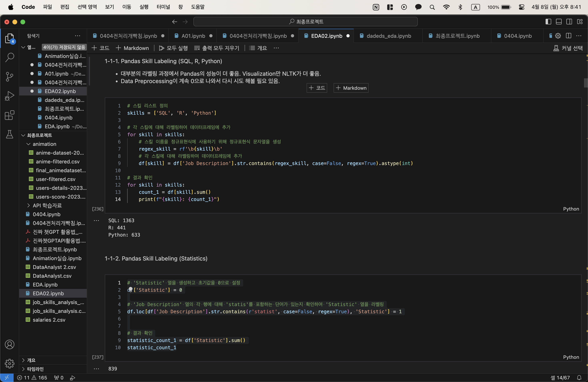Open macOS Spotlight search icon

(x=432, y=7)
